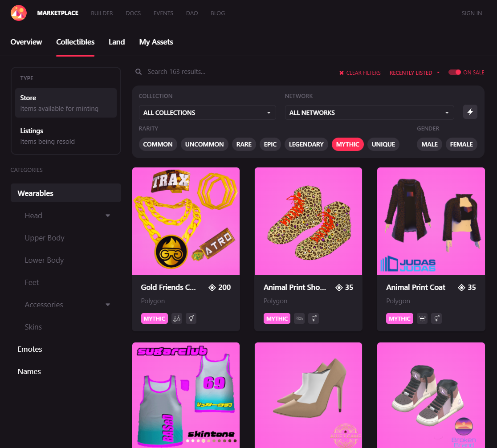This screenshot has width=497, height=448.
Task: Open the Animal Print Coat thumbnail
Action: point(431,221)
